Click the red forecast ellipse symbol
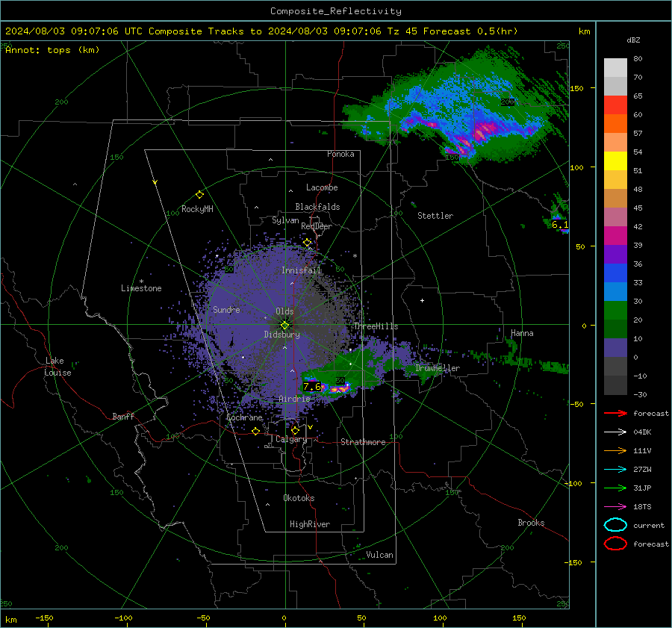672x628 pixels. pos(615,544)
